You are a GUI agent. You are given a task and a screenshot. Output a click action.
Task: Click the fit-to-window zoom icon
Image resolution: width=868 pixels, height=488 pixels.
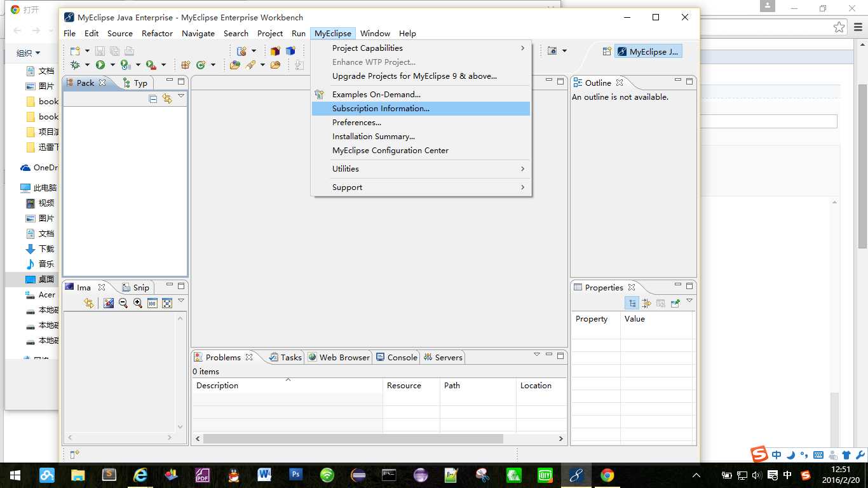pyautogui.click(x=167, y=303)
